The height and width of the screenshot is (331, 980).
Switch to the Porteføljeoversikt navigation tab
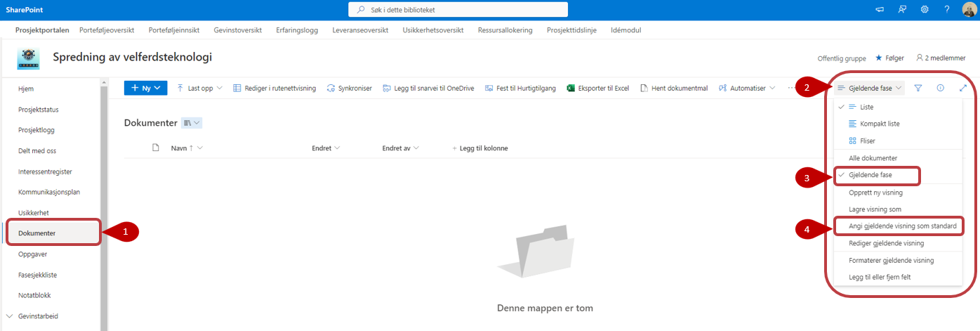tap(107, 30)
